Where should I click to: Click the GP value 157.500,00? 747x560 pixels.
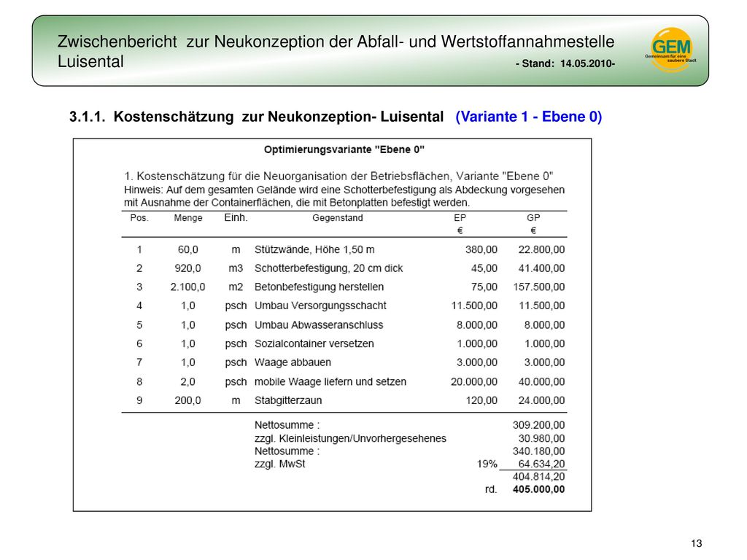tap(539, 287)
